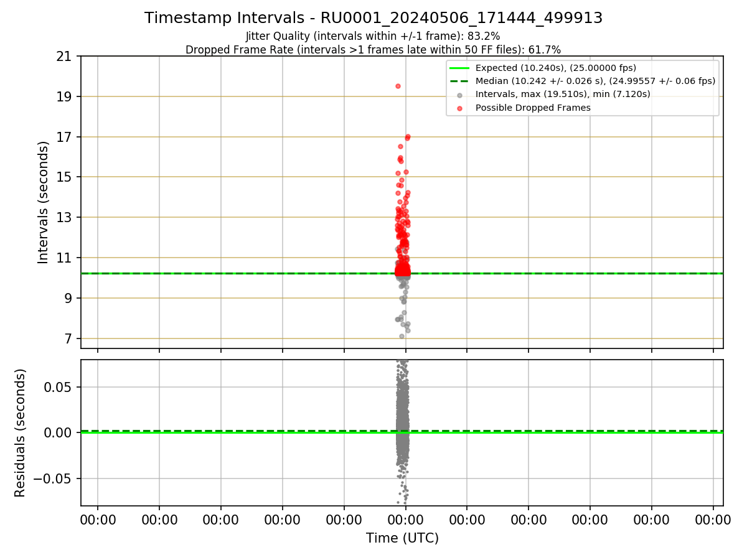Click legend label "Possible Dropped Frames"
Viewport: 747px width, 560px height.
click(533, 108)
